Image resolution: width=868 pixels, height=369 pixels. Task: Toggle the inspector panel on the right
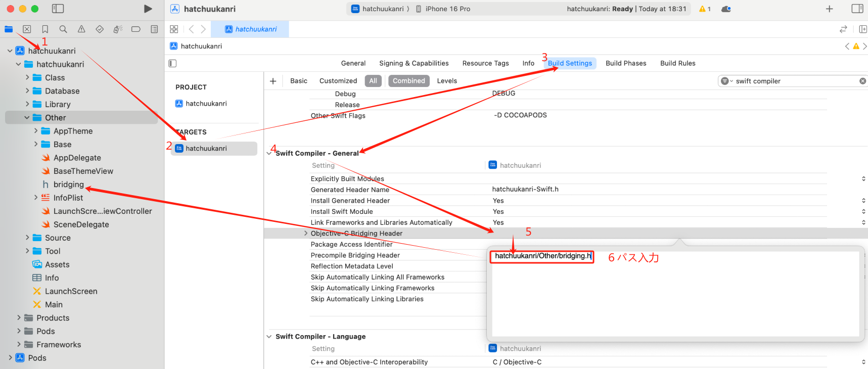[857, 9]
